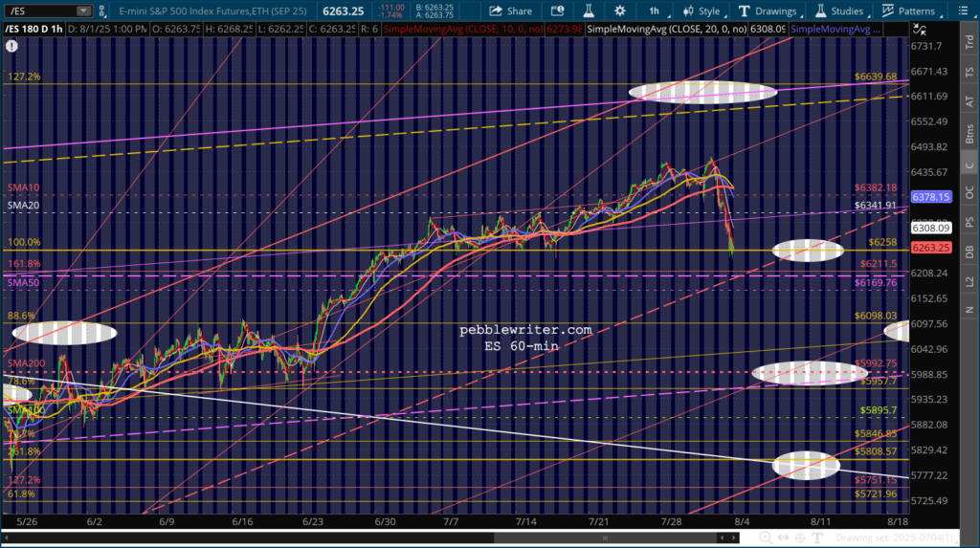Click the white SimpleMovingAvg (CLOSE, 20) label
The height and width of the screenshot is (548, 980).
[x=667, y=30]
